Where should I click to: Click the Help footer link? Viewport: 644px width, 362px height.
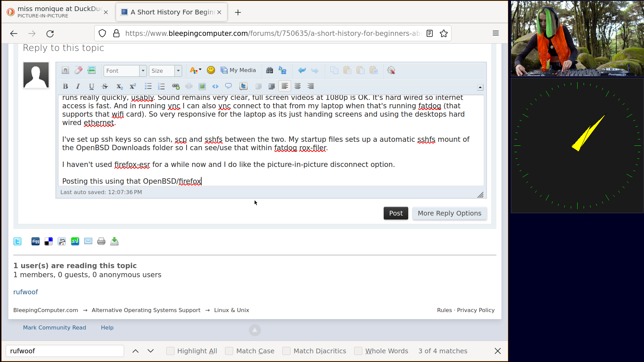click(x=107, y=327)
